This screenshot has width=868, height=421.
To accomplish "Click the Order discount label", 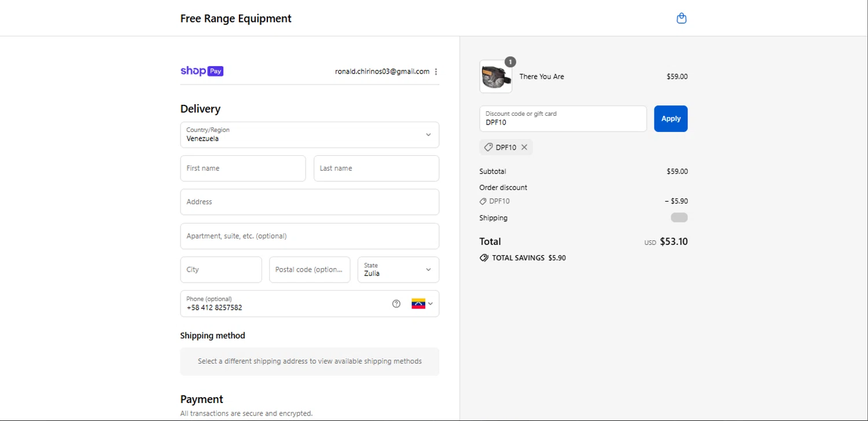I will [x=503, y=188].
